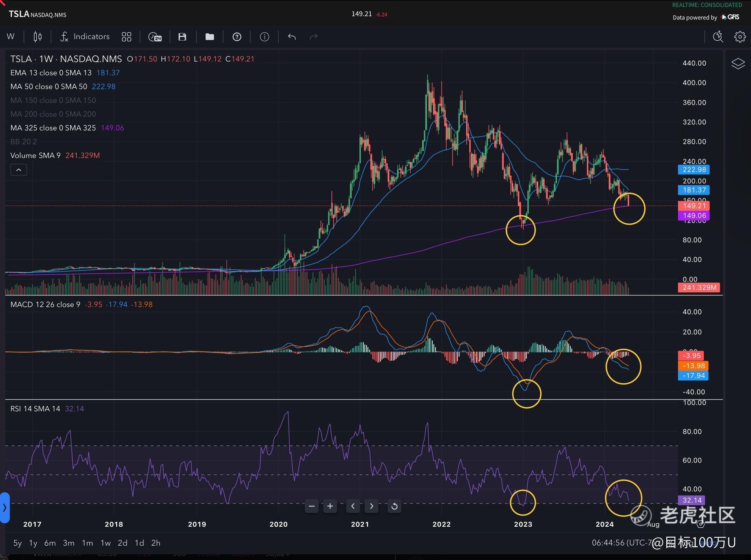Select the 1d range
751x560 pixels.
pyautogui.click(x=139, y=543)
